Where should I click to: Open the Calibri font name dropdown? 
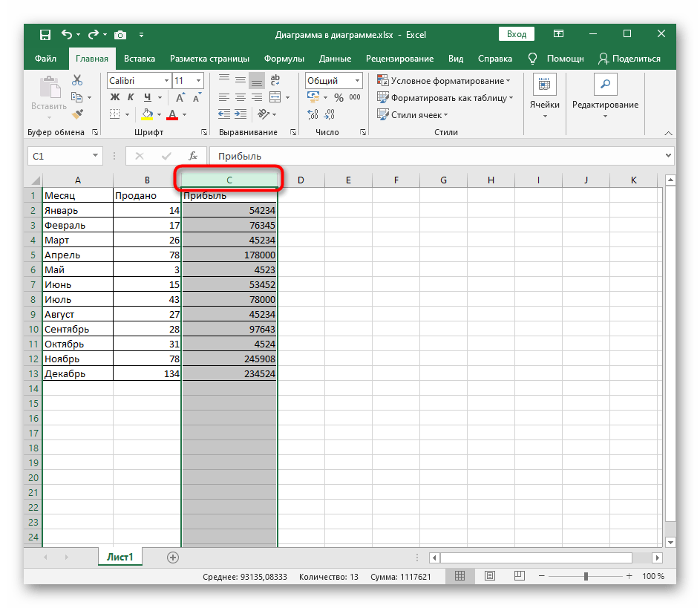coord(166,81)
